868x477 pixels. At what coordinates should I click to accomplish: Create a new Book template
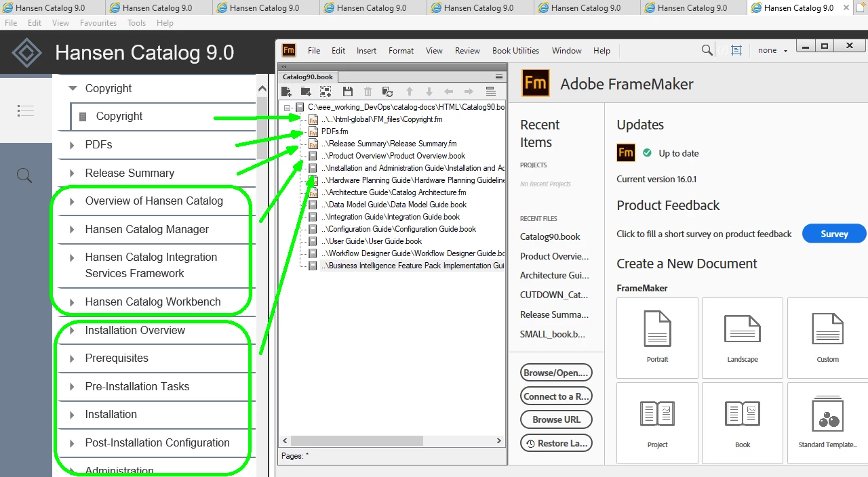(743, 423)
